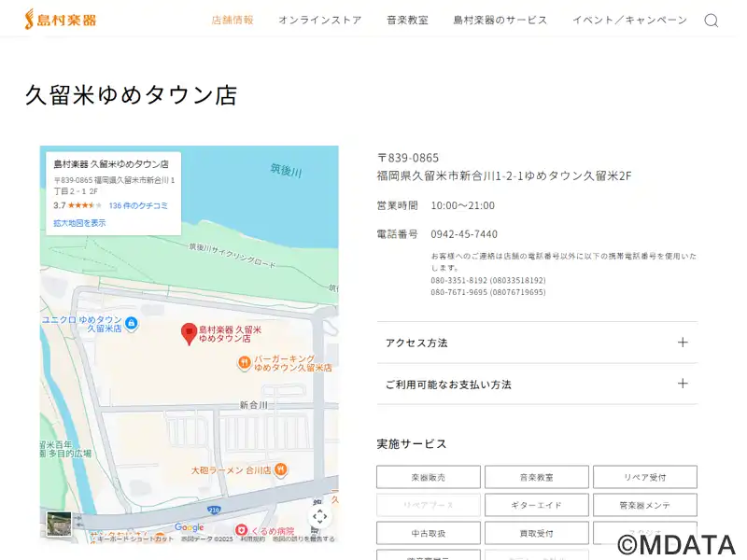747x560 pixels.
Task: Click the ギターエイド service button
Action: [537, 505]
